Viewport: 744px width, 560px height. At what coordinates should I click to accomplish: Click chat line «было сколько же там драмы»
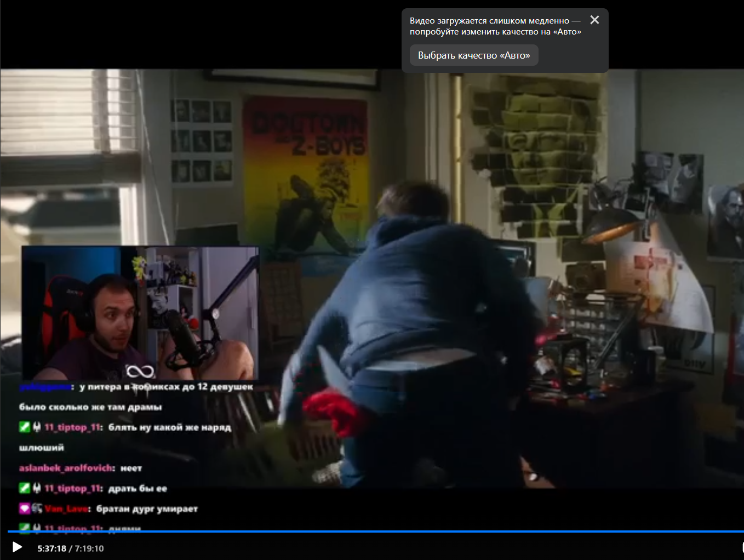tap(90, 407)
